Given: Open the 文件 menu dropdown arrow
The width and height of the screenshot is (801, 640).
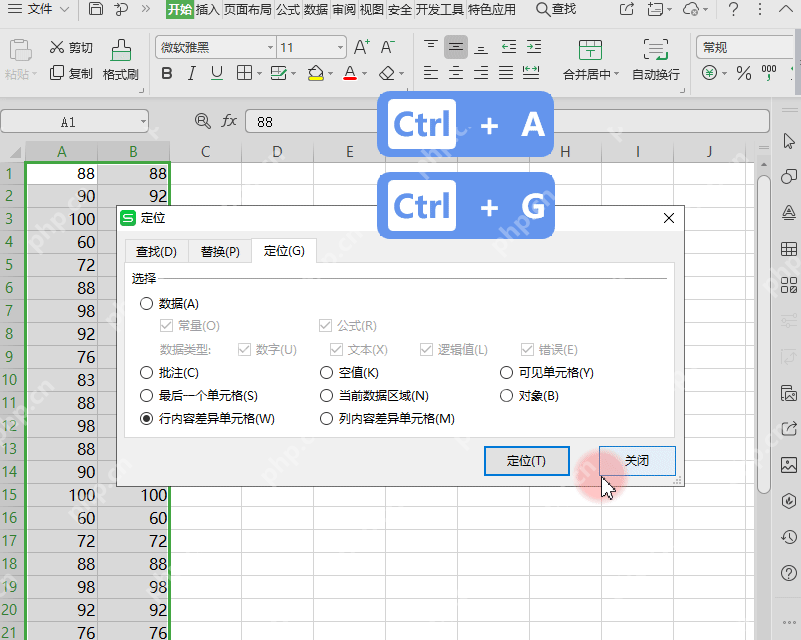Looking at the screenshot, I should pos(64,9).
